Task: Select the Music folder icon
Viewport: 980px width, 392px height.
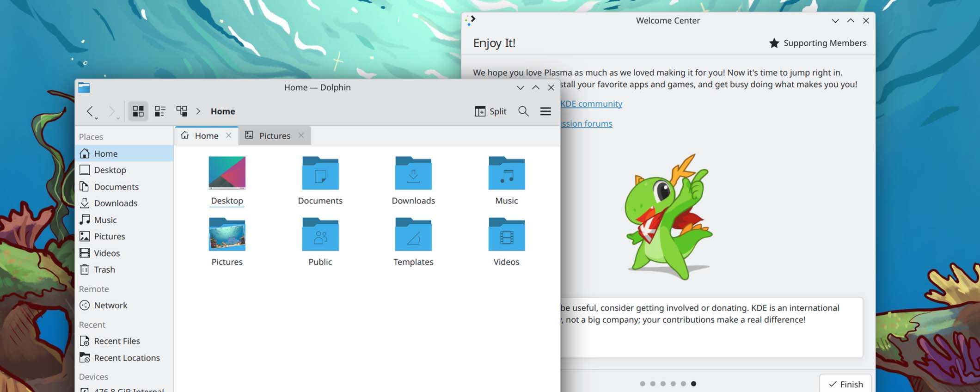Action: 507,173
